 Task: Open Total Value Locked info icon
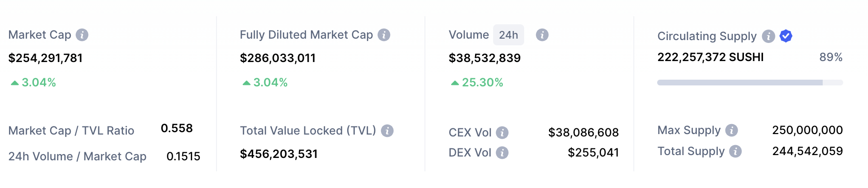[x=387, y=131]
